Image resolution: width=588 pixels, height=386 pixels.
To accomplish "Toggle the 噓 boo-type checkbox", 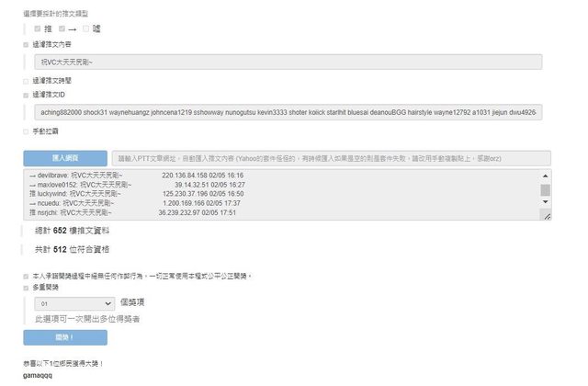I will coord(85,28).
